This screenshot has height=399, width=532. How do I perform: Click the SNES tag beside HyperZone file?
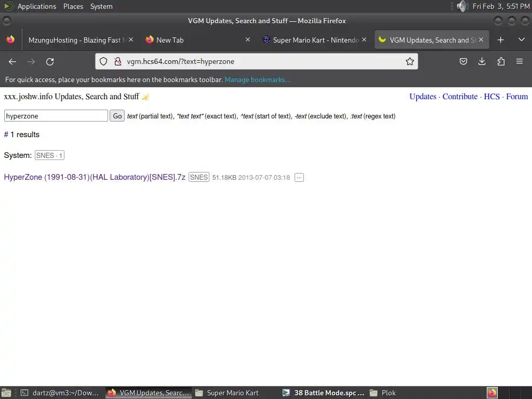(x=199, y=177)
